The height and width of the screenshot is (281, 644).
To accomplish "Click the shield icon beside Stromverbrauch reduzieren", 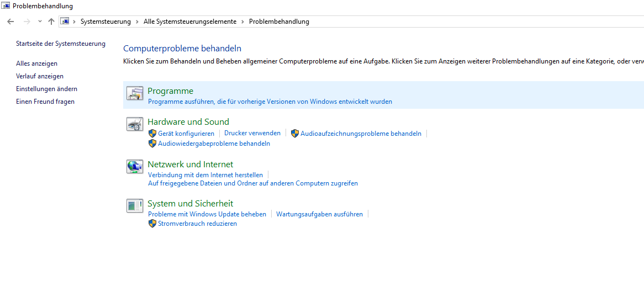I will click(x=152, y=224).
